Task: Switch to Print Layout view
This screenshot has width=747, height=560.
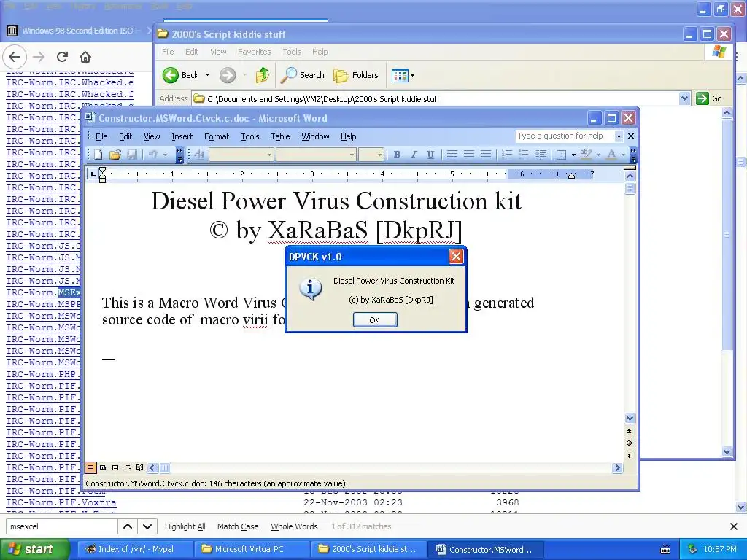Action: [115, 467]
